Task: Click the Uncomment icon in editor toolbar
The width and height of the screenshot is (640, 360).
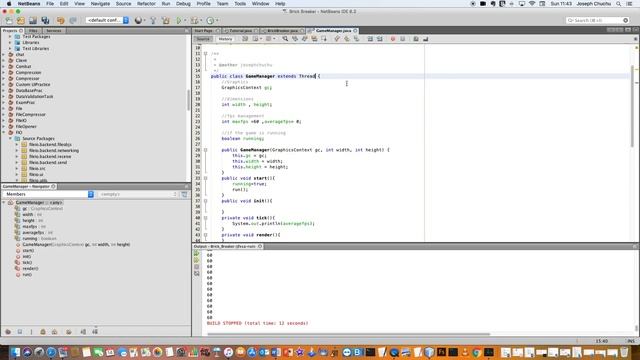Action: (425, 39)
